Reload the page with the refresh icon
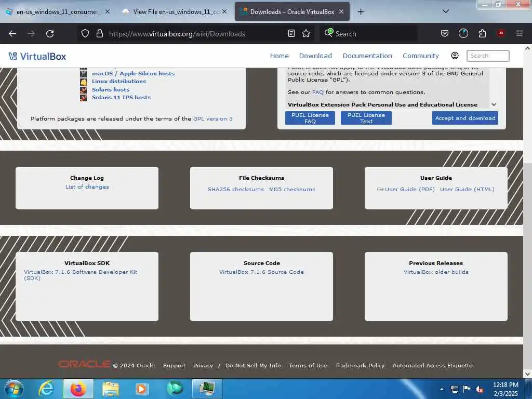This screenshot has width=532, height=399. (50, 34)
